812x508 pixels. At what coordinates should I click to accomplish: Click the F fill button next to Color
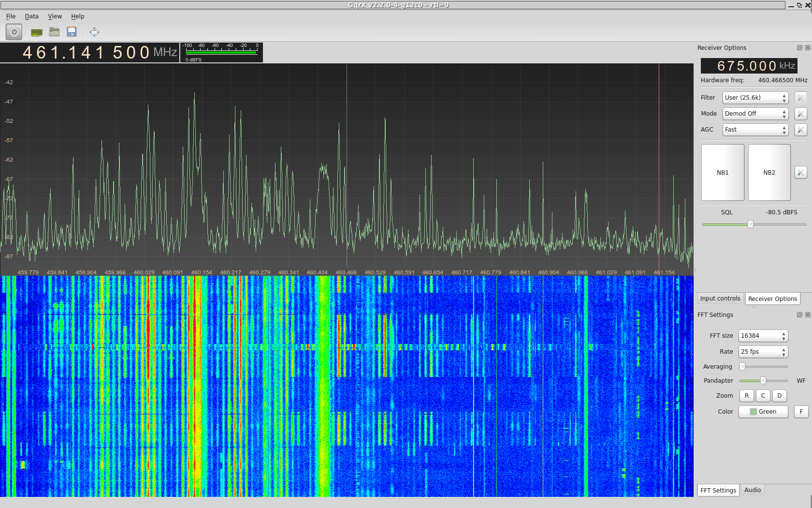click(x=801, y=412)
